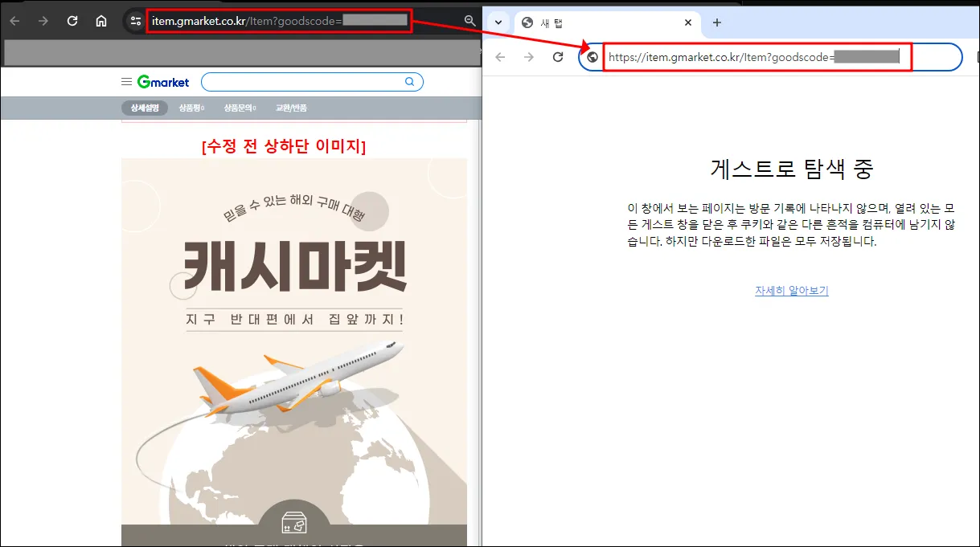Open Gmarket hamburger category menu
This screenshot has height=547, width=980.
(x=126, y=82)
